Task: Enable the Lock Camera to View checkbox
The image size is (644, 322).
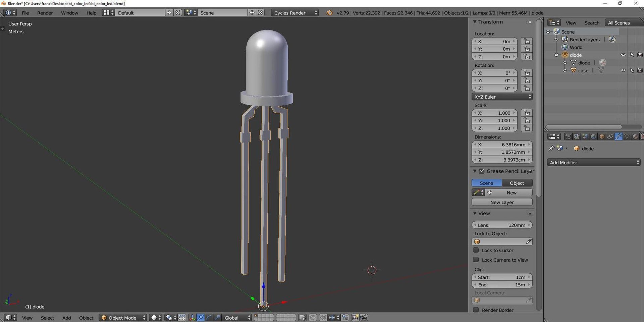Action: coord(476,260)
